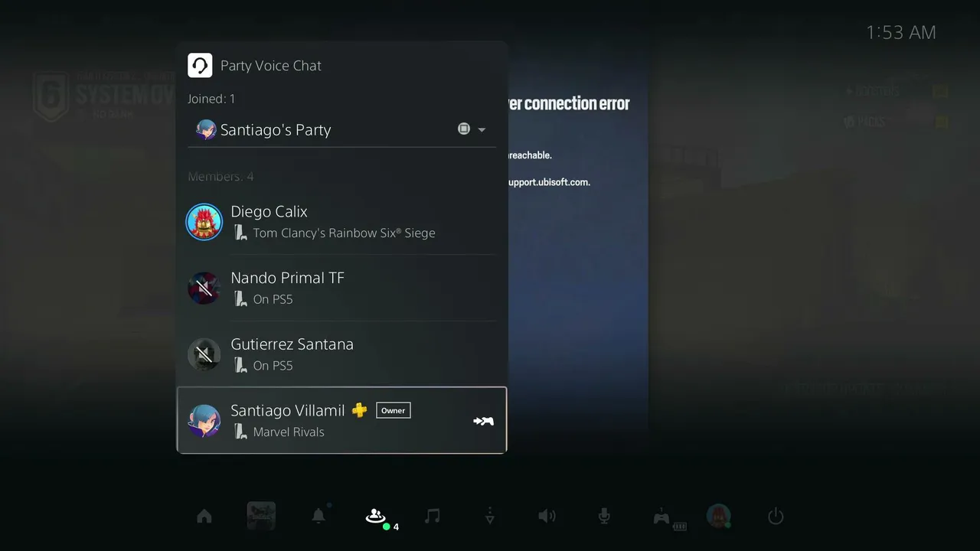Open the profile avatar in control bar

[718, 516]
